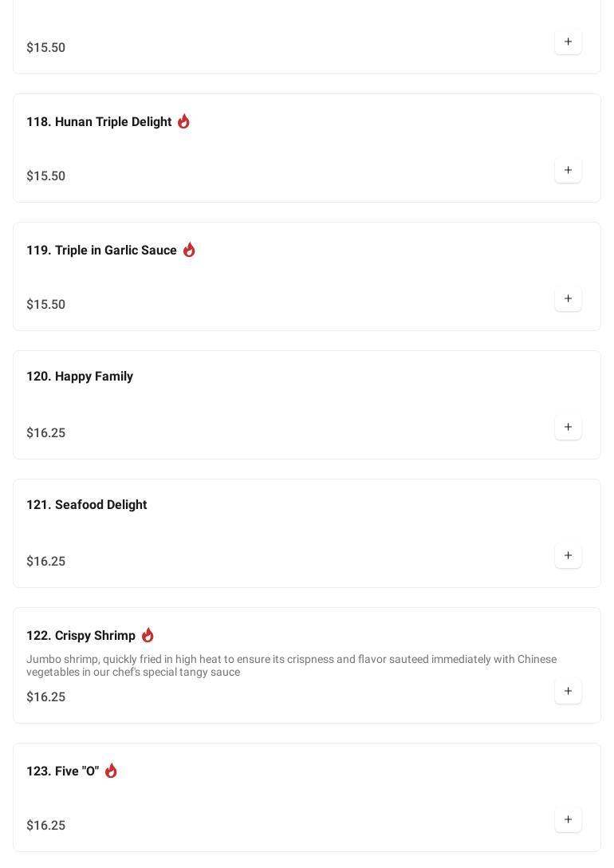
Task: Add Seafood Delight to cart
Action: coord(568,555)
